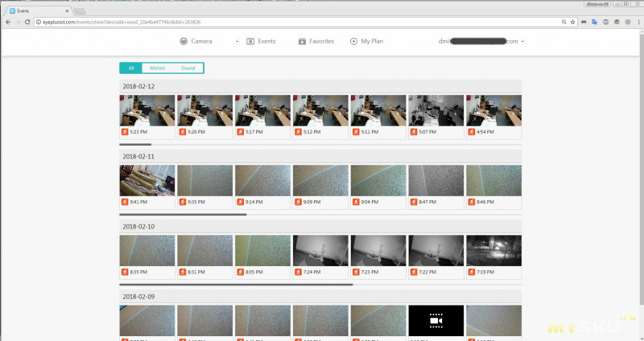Click motion icon for 7:24 PM event
The image size is (644, 341).
[x=299, y=272]
